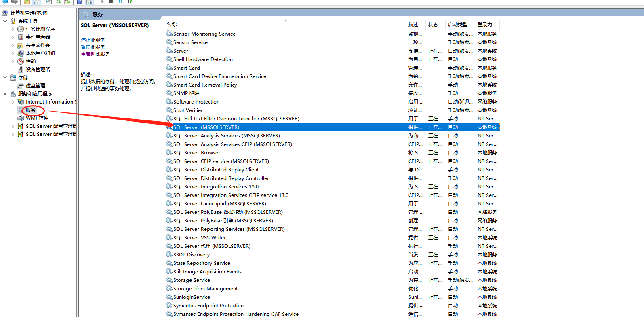
Task: Click the 存储 storage icon
Action: [13, 78]
